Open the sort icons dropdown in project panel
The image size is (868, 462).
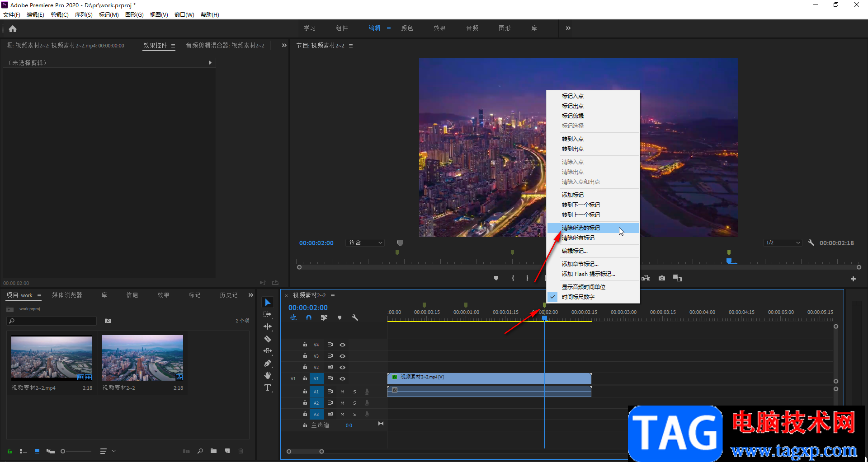tap(108, 451)
